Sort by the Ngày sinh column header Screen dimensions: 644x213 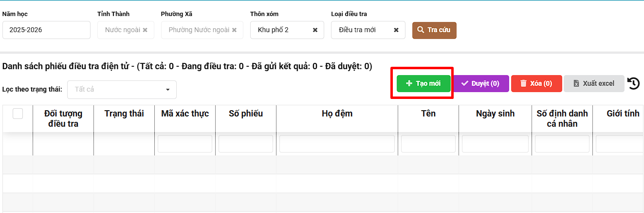[495, 114]
